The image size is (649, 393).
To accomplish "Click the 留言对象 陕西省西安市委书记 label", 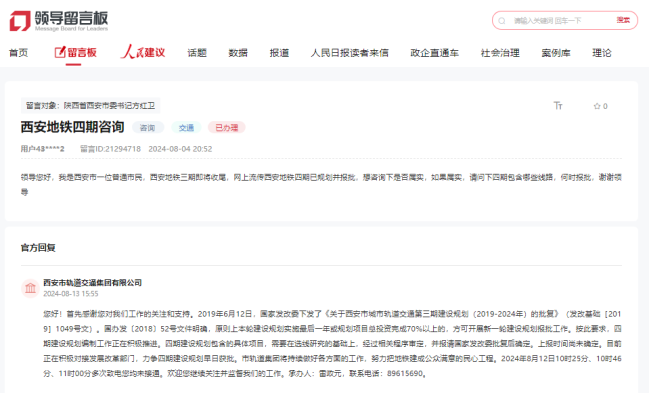I will (x=90, y=106).
